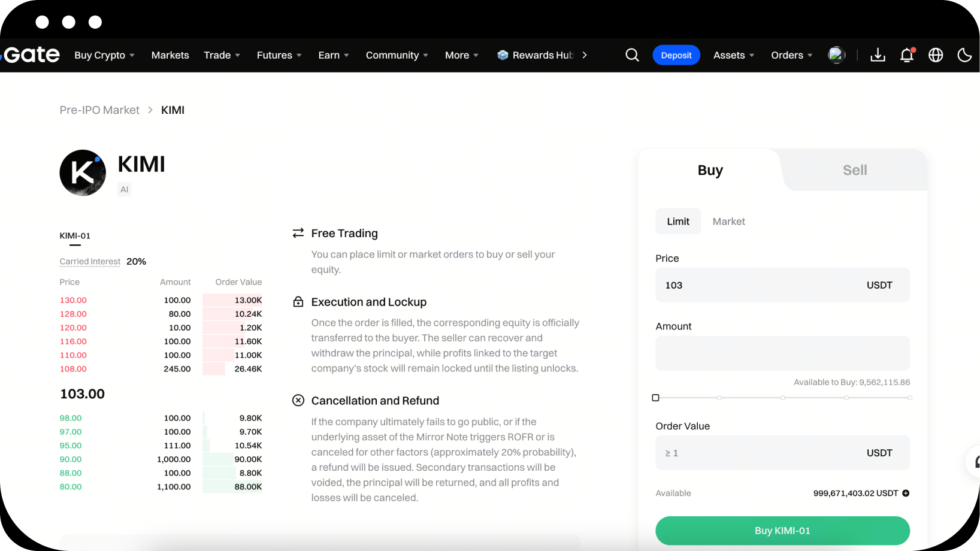Focus the Price input field
This screenshot has height=551, width=980.
click(783, 285)
